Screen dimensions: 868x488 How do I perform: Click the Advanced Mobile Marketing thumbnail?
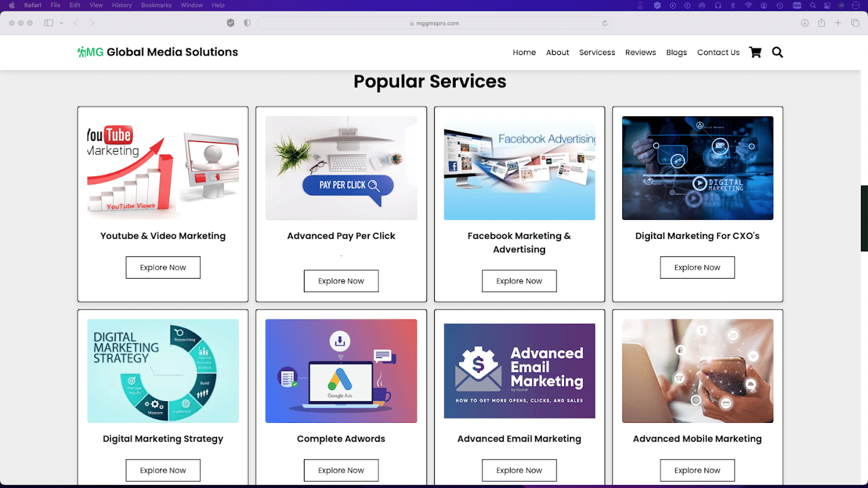pyautogui.click(x=698, y=371)
